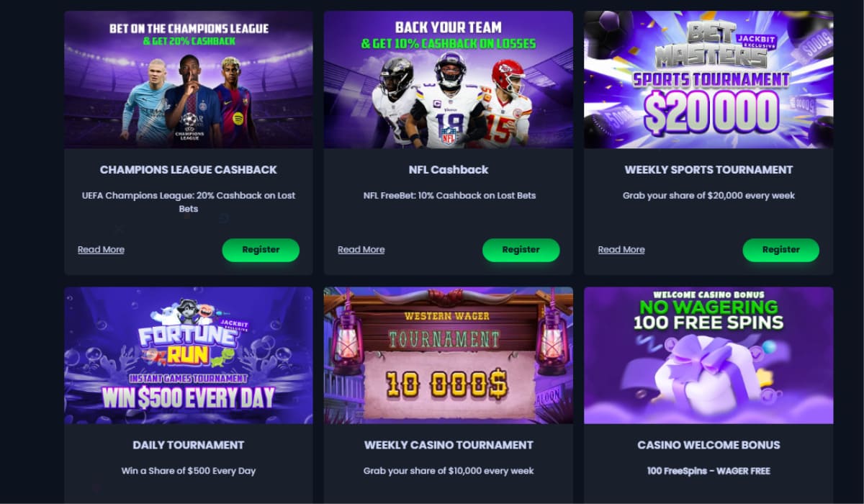Click the No Wagering 100 Free Spins banner

point(708,356)
